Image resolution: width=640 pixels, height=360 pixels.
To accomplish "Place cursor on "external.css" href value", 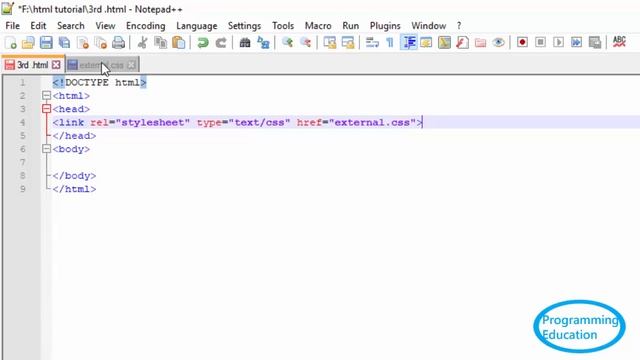I will (x=372, y=122).
